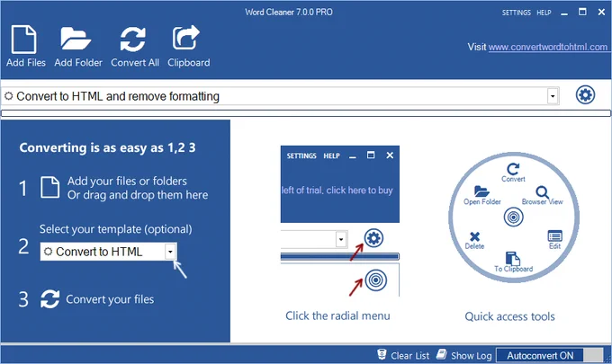Click the Open Folder radial icon

click(x=481, y=191)
